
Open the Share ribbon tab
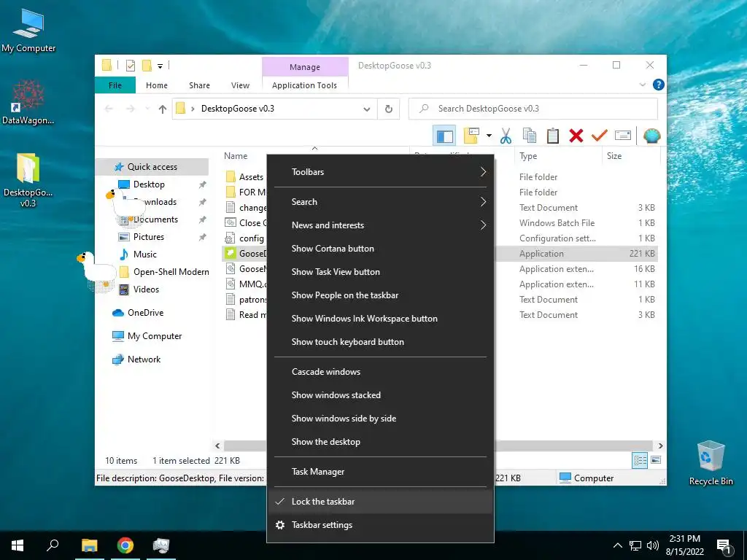200,85
